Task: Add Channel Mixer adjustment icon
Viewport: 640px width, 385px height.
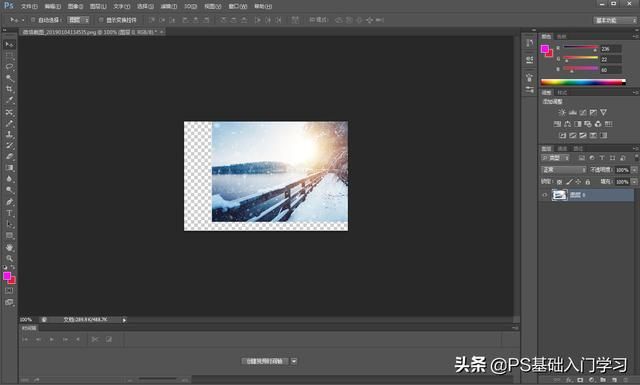Action: click(x=598, y=124)
